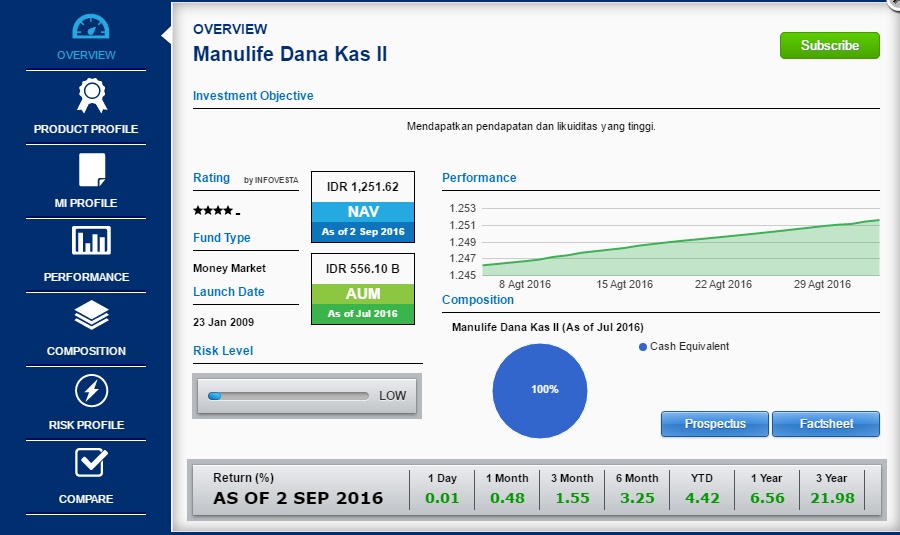
Task: Click the 'Risk Level' heading
Action: (x=223, y=351)
